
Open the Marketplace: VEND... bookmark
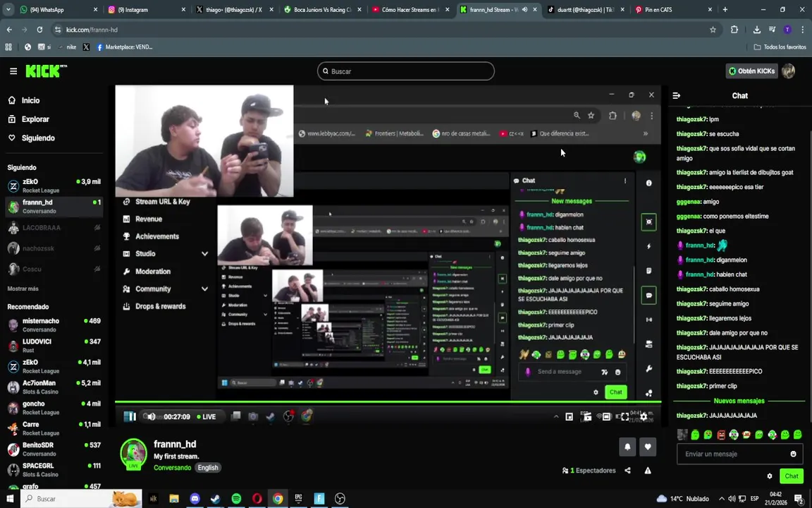(x=124, y=47)
